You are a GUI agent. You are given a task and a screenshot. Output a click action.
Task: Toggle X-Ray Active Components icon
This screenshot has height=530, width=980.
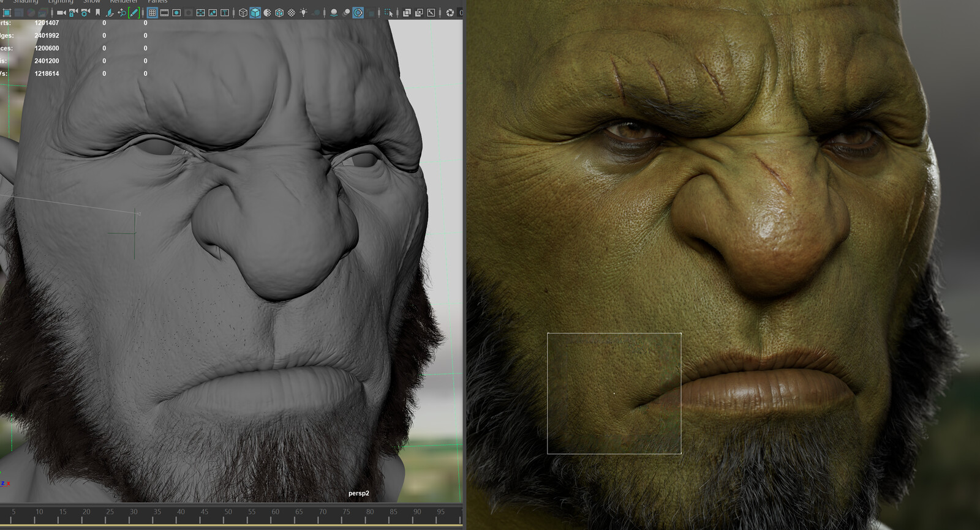tap(419, 12)
